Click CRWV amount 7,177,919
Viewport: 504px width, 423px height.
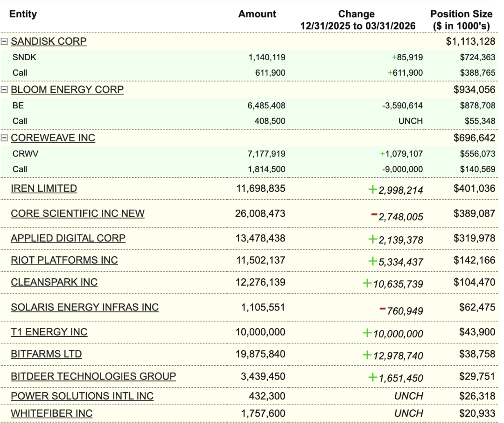click(266, 154)
